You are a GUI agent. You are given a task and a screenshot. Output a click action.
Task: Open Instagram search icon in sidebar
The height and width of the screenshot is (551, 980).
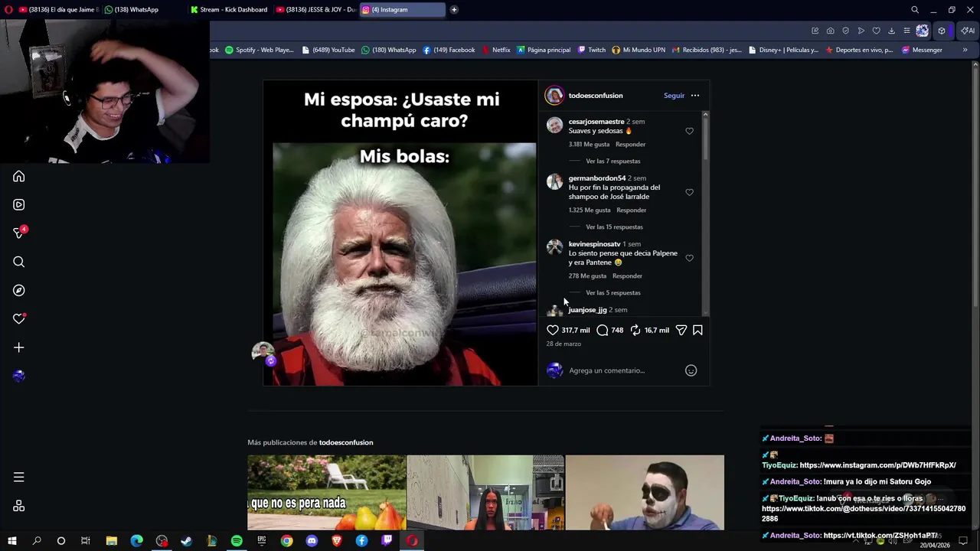pyautogui.click(x=19, y=262)
